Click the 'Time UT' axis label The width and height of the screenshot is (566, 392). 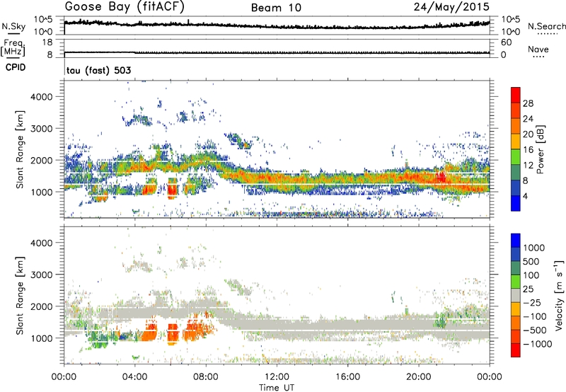point(277,388)
